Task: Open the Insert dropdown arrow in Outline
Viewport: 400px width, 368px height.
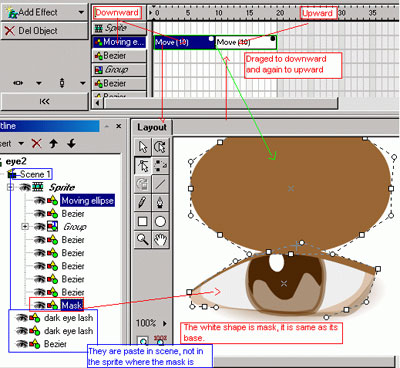Action: point(21,144)
